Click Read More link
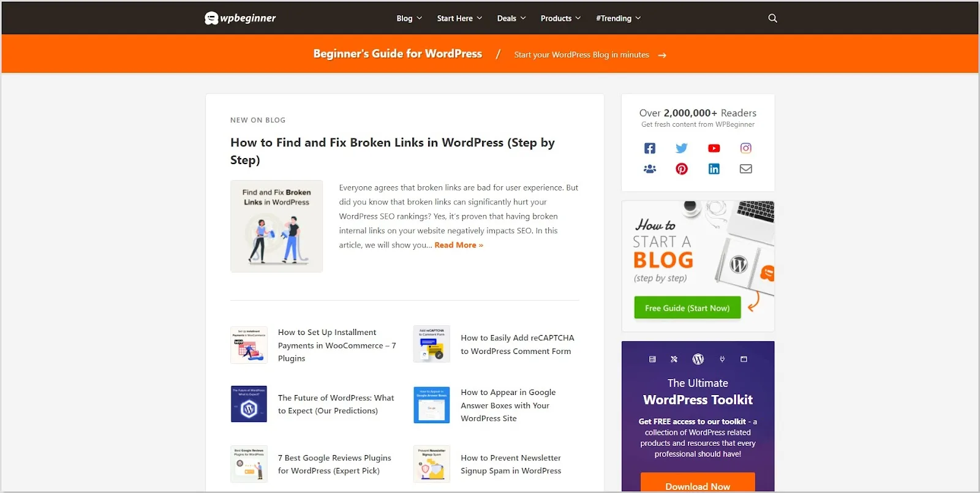This screenshot has height=493, width=980. click(x=459, y=245)
